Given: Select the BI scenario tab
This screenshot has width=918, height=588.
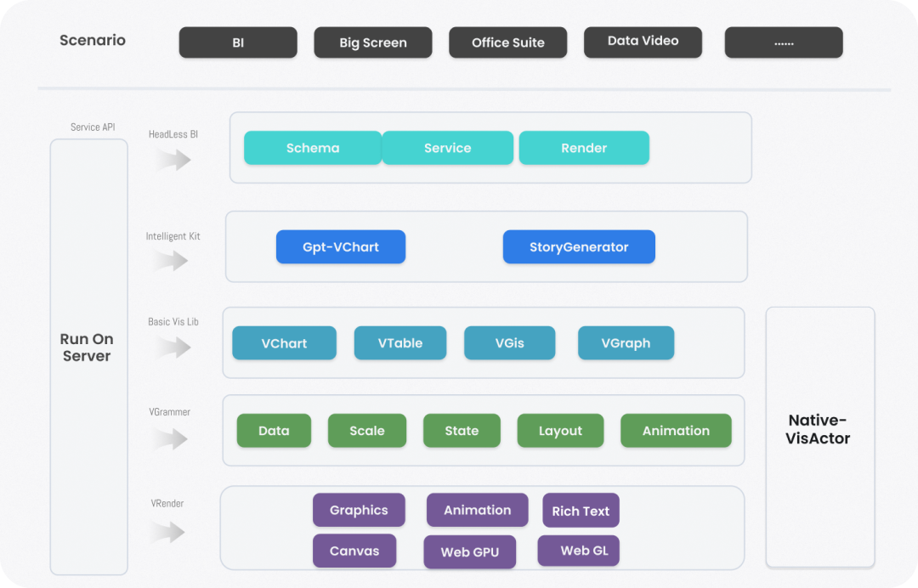Looking at the screenshot, I should 238,42.
